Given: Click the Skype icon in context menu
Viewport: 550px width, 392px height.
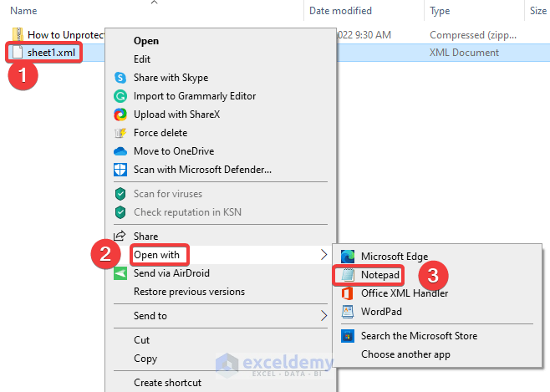Looking at the screenshot, I should [119, 78].
